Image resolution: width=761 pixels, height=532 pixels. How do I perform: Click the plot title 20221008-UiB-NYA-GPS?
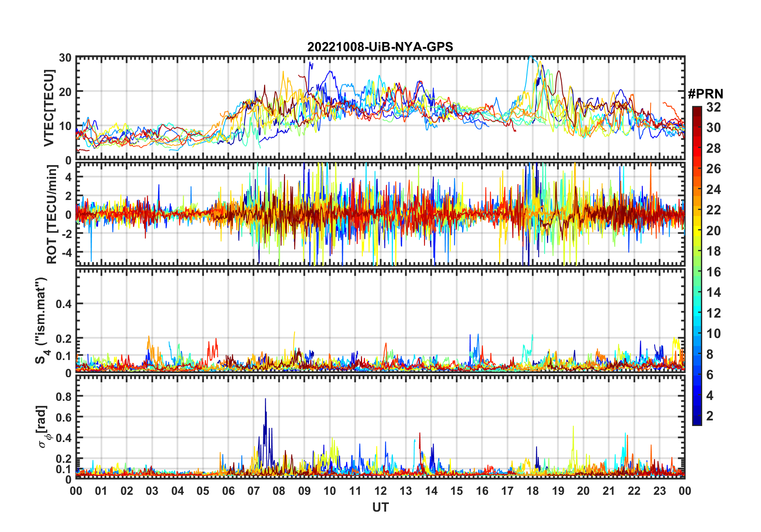(x=380, y=47)
